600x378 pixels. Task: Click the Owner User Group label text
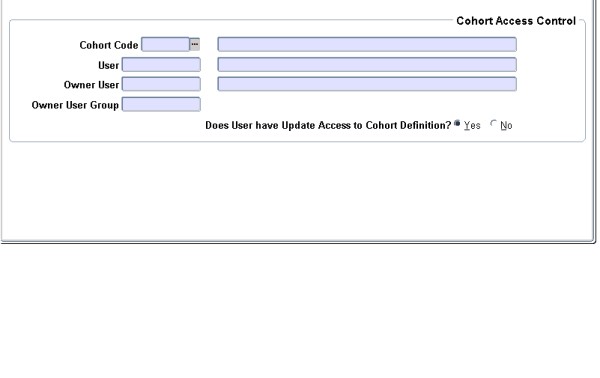coord(75,105)
